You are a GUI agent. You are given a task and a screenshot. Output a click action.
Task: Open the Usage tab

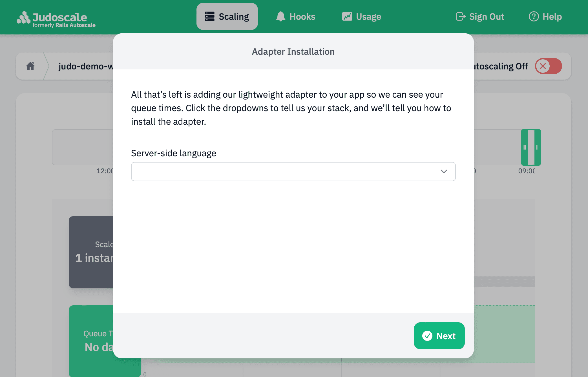tap(362, 16)
